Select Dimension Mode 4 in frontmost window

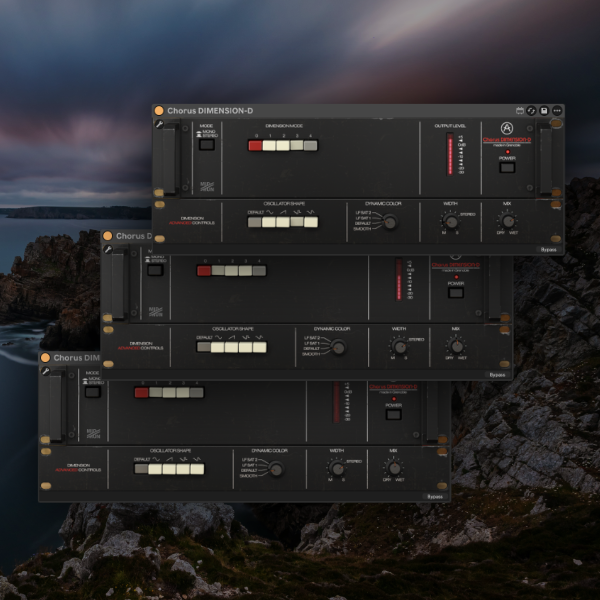(x=310, y=145)
